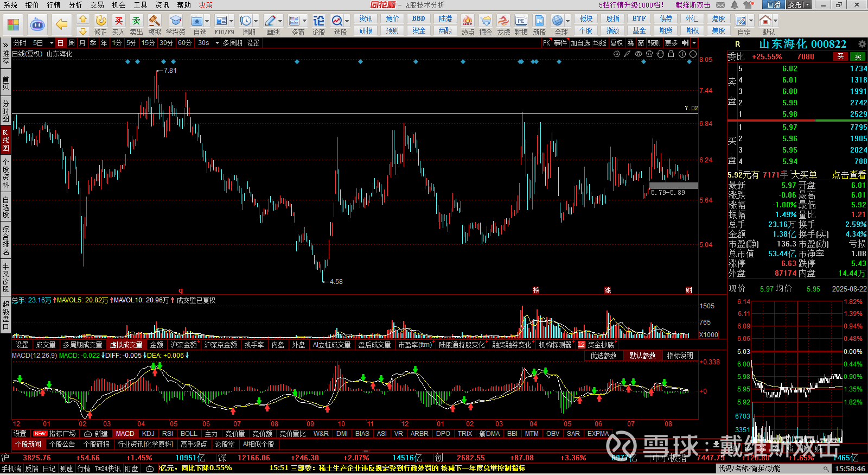Expand the 自定 layout dropdown arrow
Image resolution: width=868 pixels, height=475 pixels.
[x=751, y=21]
